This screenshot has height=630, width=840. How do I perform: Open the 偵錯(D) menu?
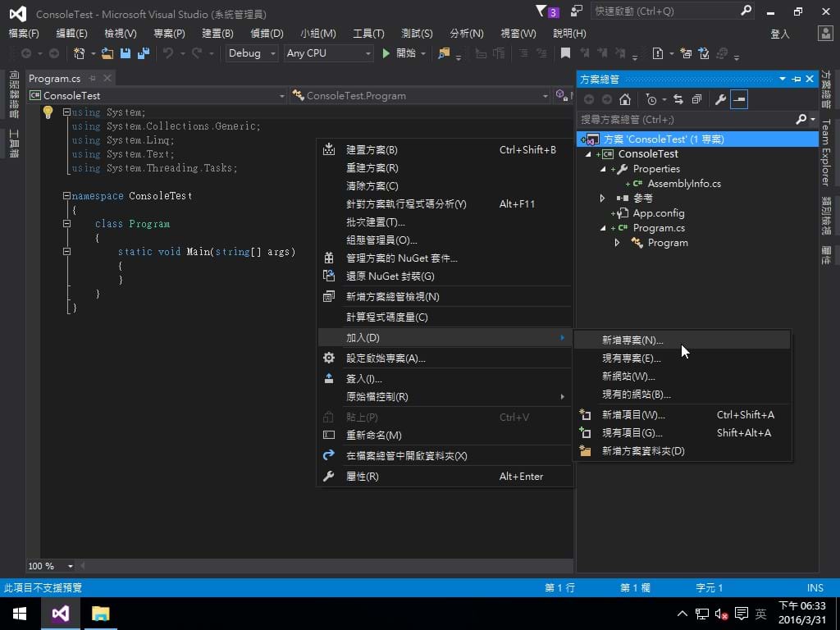click(x=267, y=33)
